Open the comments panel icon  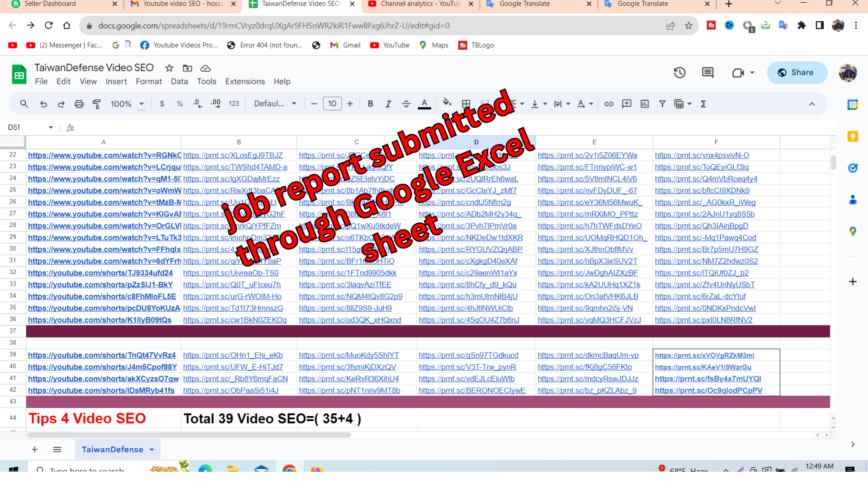[708, 73]
